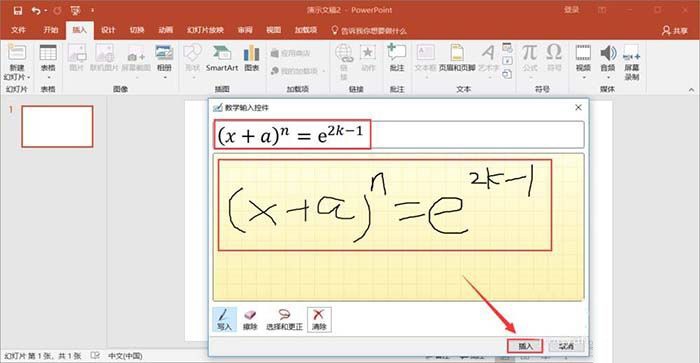Screen dimensions: 700x363
Task: Select slide 1 thumbnail in the panel
Action: click(x=57, y=126)
